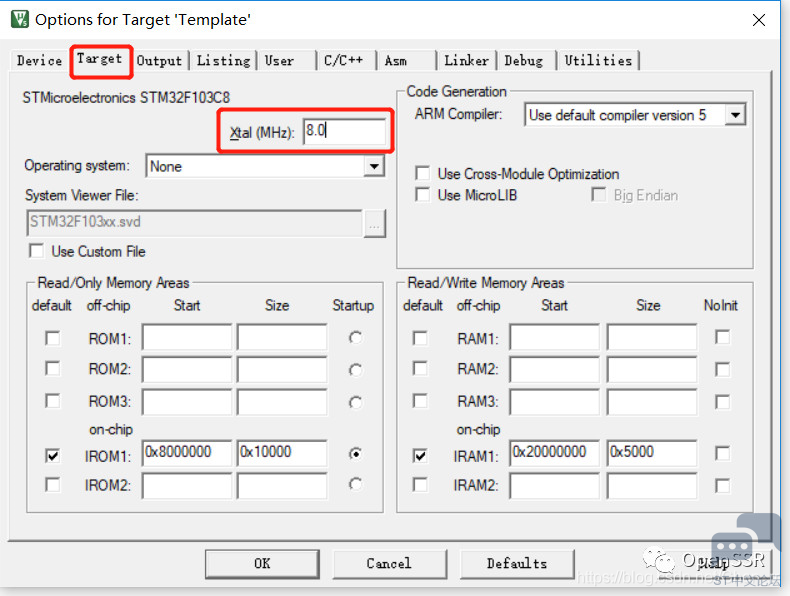
Task: Enable Use Cross-Module Optimization
Action: (x=422, y=173)
